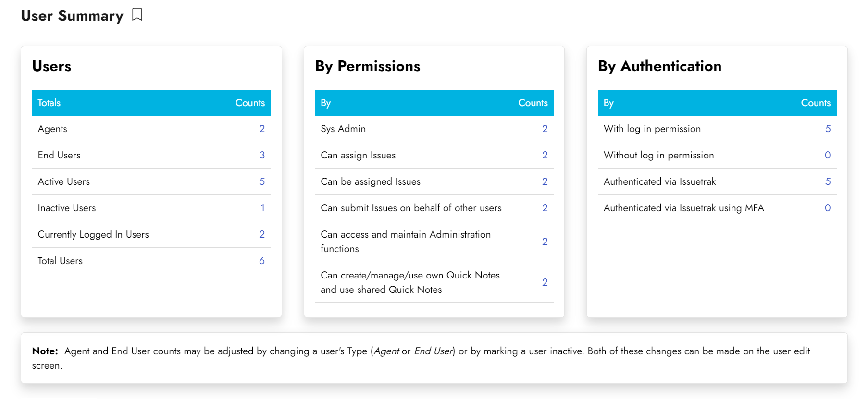
Task: Open the End Users count of 3
Action: pyautogui.click(x=262, y=155)
